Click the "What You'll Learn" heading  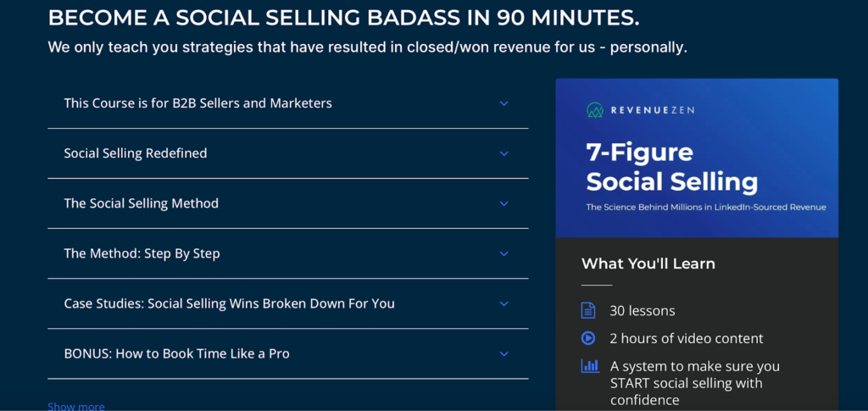(x=648, y=264)
